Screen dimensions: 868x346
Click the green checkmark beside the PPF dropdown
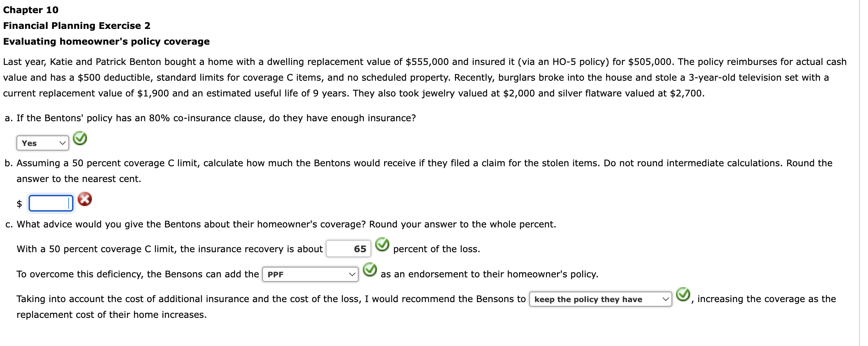pos(370,271)
